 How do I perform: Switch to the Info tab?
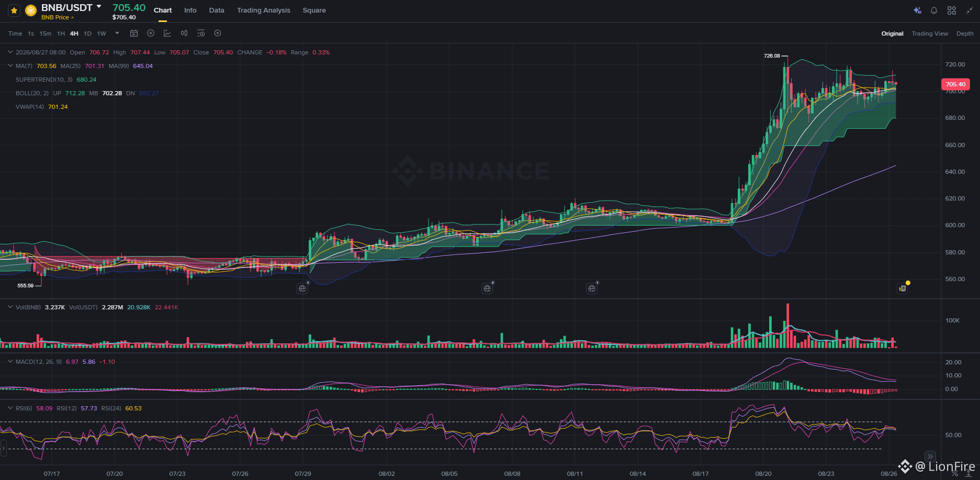190,10
